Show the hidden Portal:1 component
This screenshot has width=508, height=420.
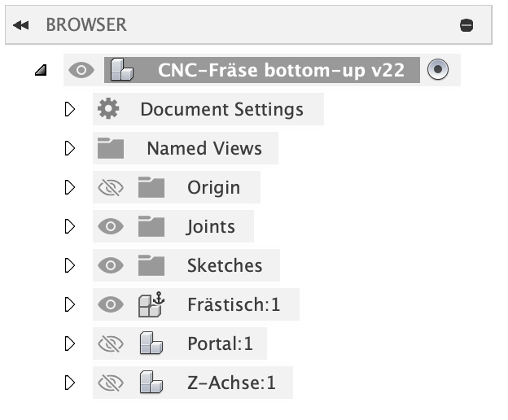[x=110, y=343]
